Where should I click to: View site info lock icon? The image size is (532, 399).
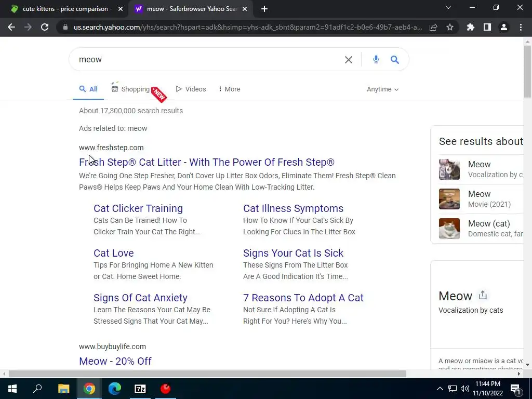[65, 27]
